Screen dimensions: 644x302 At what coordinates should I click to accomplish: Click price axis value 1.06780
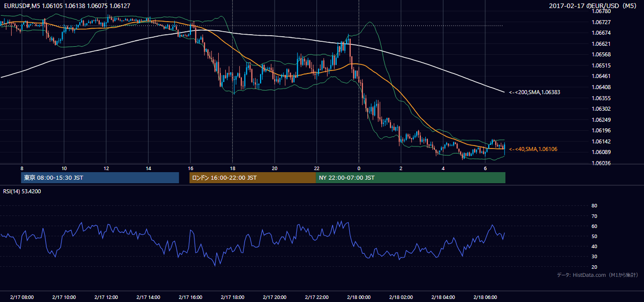tap(601, 11)
